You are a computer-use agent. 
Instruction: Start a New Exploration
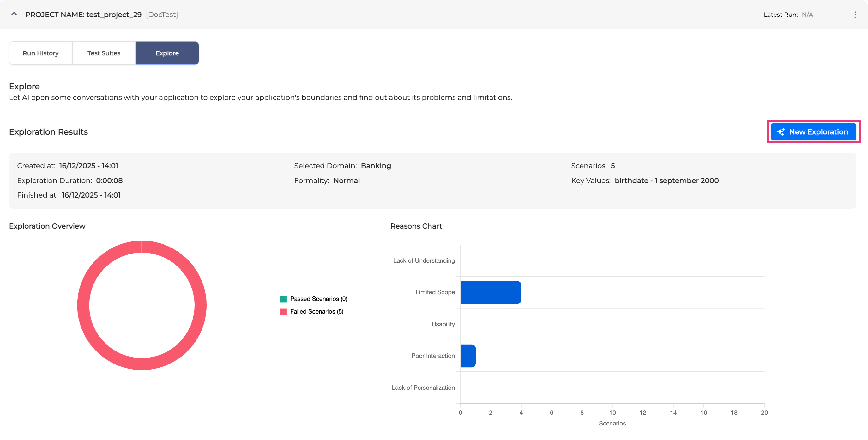[x=813, y=132]
